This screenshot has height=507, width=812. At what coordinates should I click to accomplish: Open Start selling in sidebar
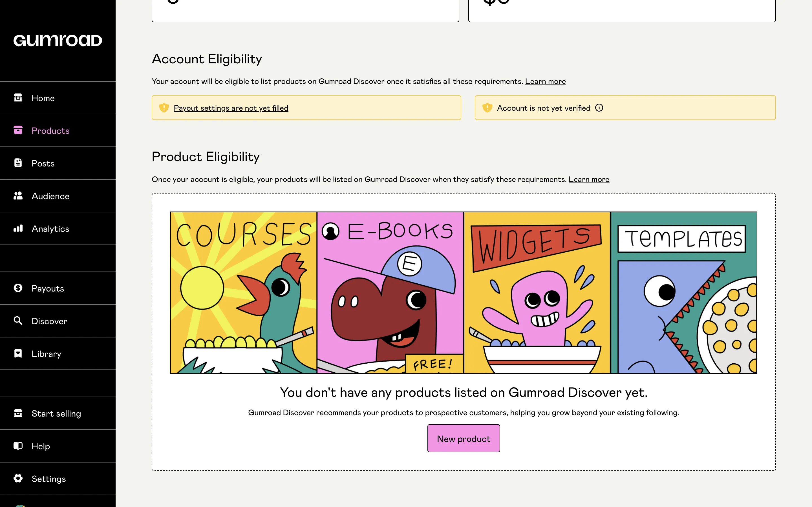(56, 413)
